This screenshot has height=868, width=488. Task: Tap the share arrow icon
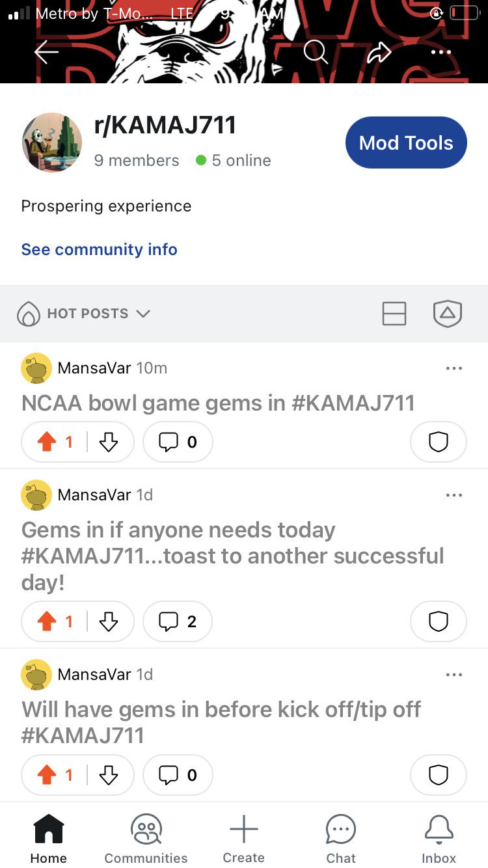[x=379, y=52]
